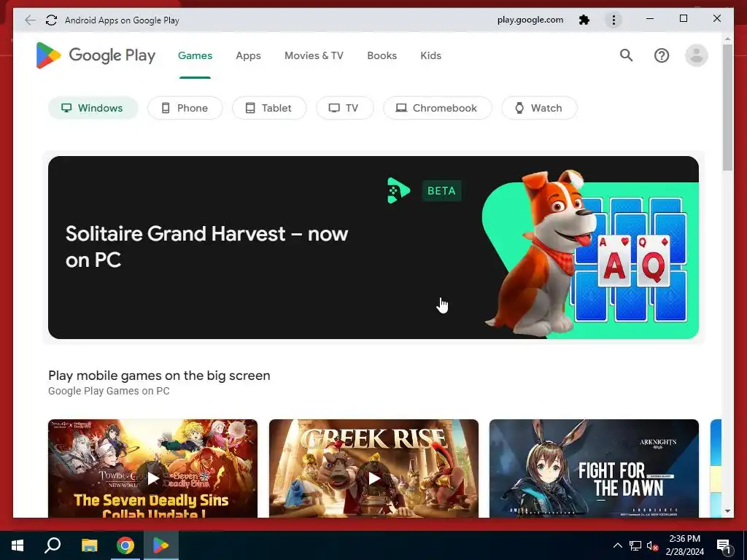This screenshot has width=747, height=560.
Task: Switch to the Apps tab
Action: [248, 55]
